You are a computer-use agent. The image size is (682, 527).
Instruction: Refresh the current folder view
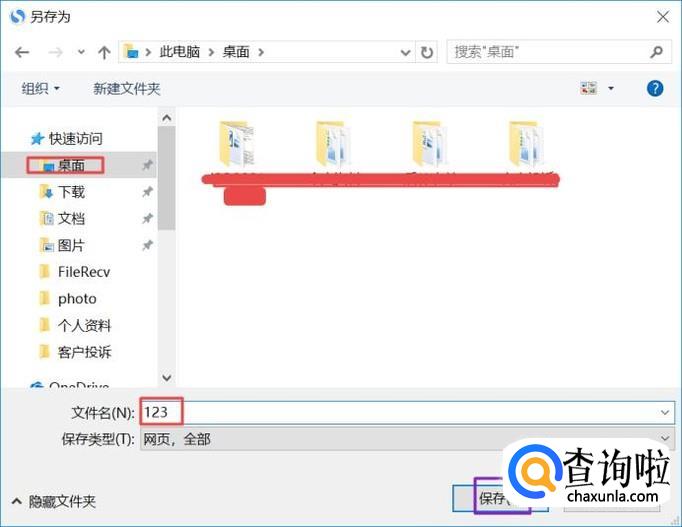(x=427, y=53)
